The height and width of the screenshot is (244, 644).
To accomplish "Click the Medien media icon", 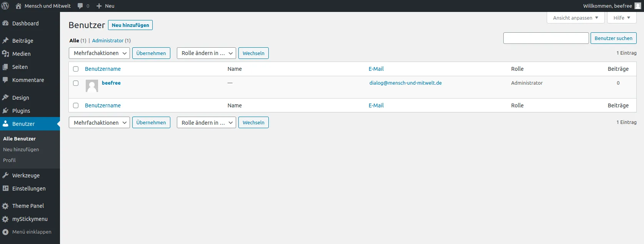I will click(5, 54).
